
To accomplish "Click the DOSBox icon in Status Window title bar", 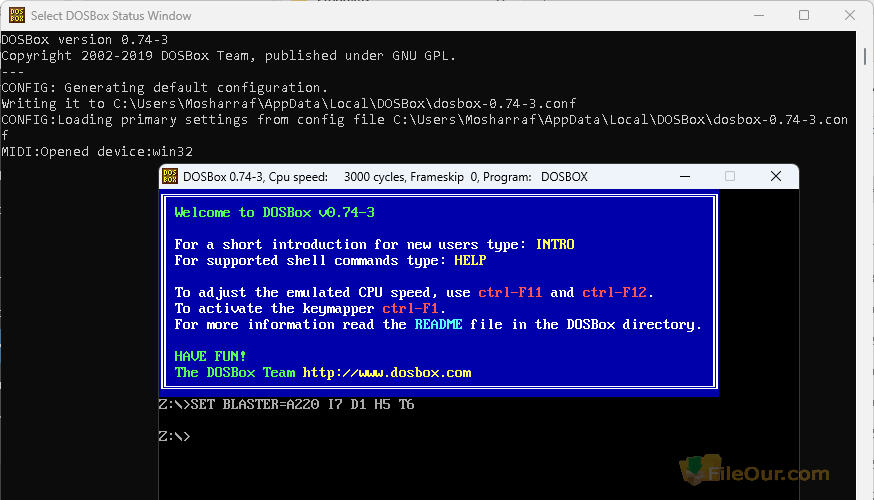I will (x=14, y=16).
